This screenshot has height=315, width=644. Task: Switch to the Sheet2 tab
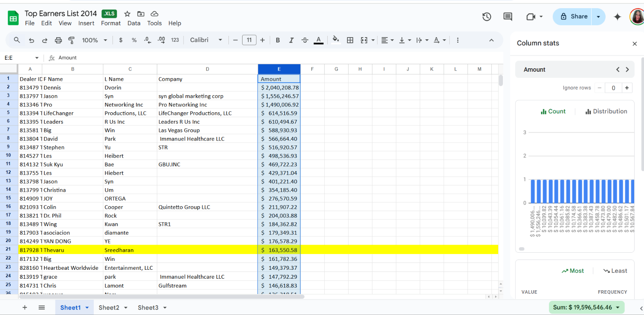point(109,308)
